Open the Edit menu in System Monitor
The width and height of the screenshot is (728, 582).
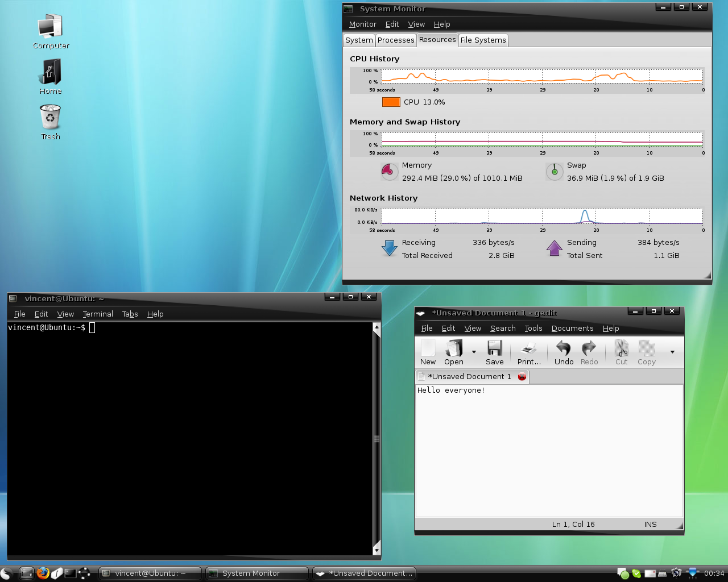pos(392,24)
